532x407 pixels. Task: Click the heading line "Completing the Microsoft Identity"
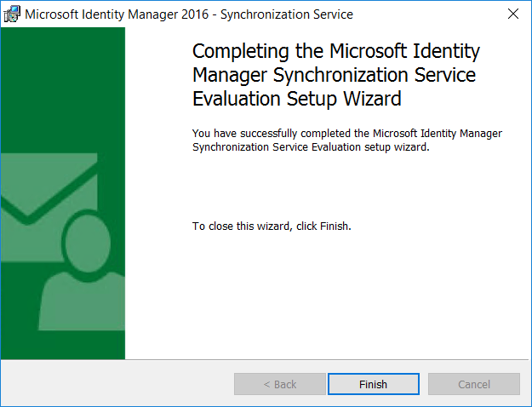(x=336, y=51)
